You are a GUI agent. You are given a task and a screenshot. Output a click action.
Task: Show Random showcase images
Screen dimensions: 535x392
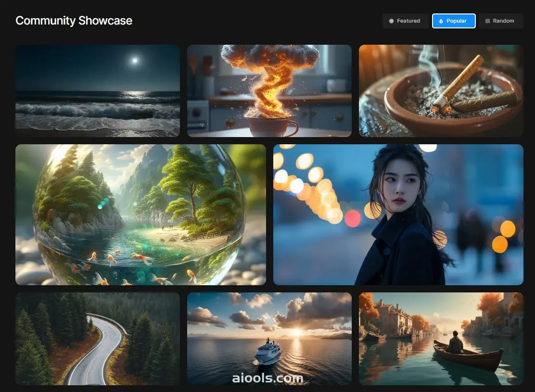501,21
